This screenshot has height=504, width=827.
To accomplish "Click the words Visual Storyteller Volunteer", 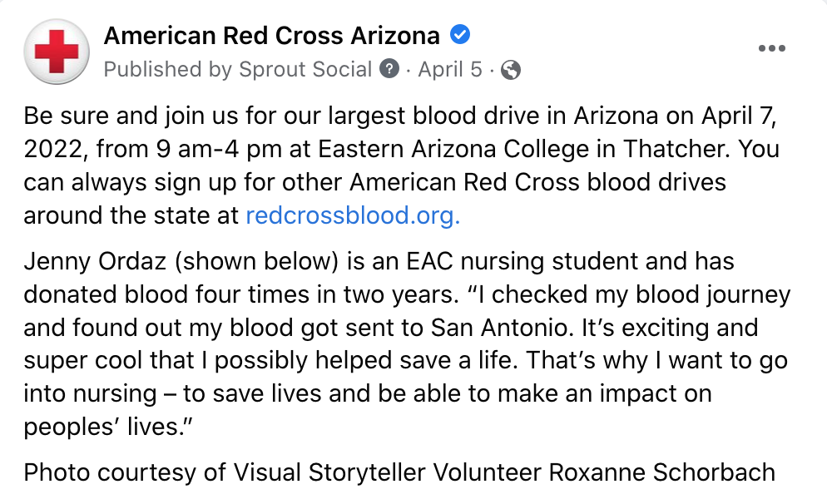I will click(x=387, y=472).
